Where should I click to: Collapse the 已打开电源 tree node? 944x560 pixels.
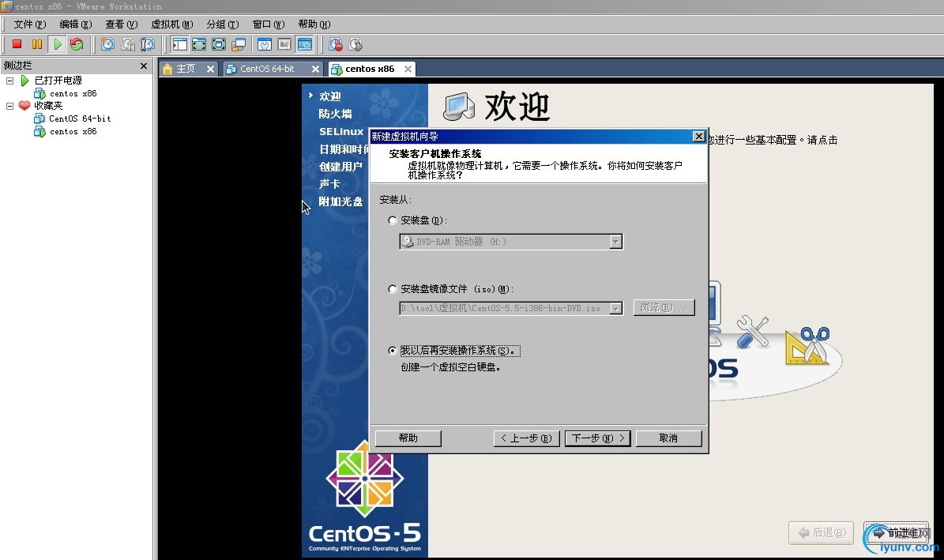9,80
